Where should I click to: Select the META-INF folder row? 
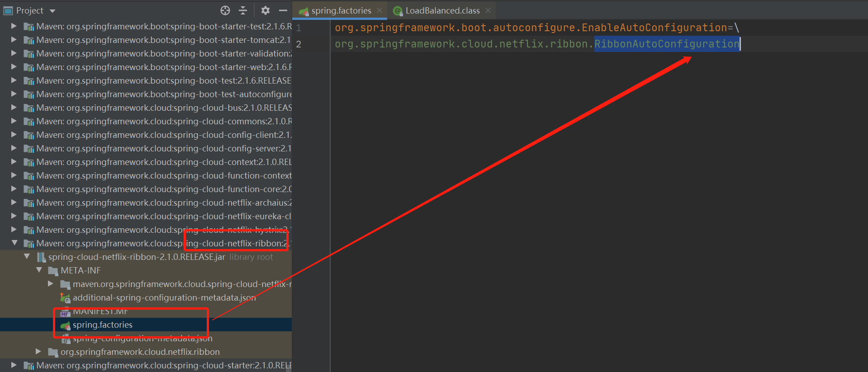[x=146, y=270]
